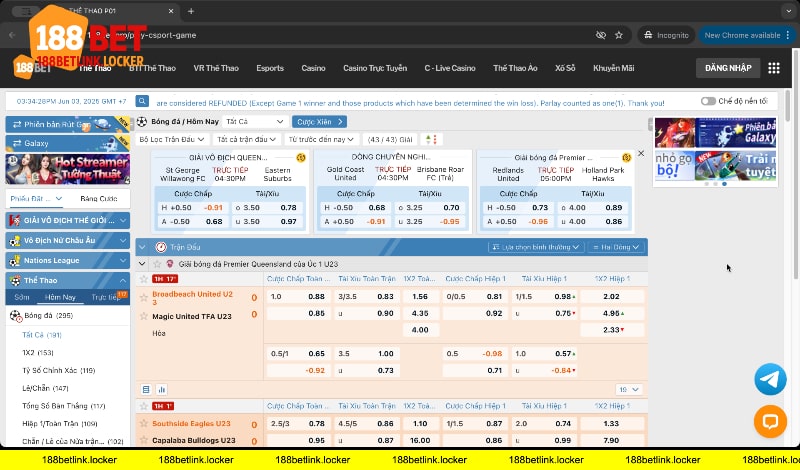Open the BTI Thể Thao menu
This screenshot has height=470, width=800.
(152, 68)
